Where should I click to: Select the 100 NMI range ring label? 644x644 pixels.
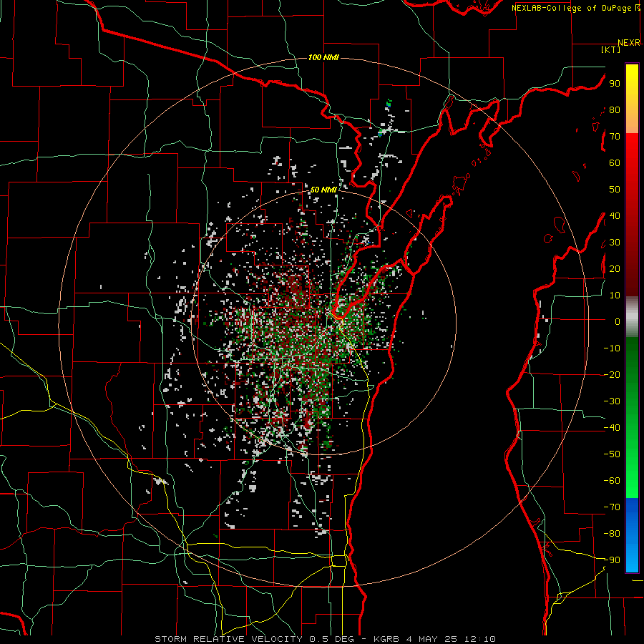pos(323,57)
